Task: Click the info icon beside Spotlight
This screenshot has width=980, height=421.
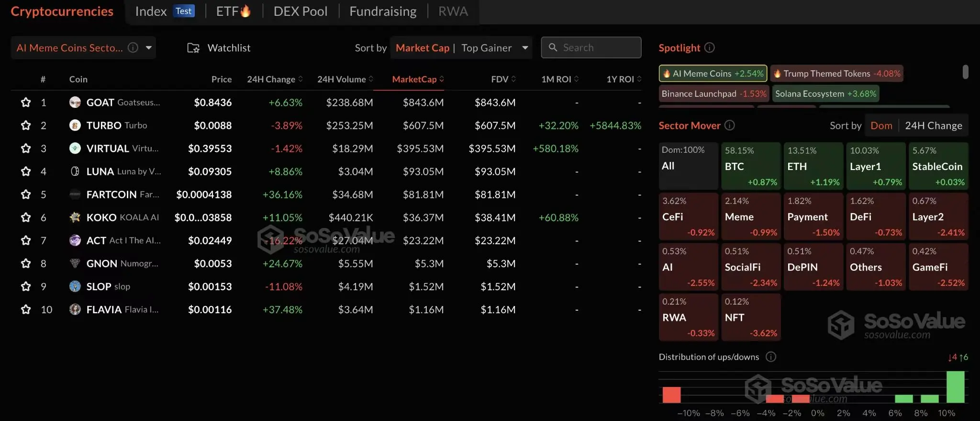Action: click(x=710, y=47)
